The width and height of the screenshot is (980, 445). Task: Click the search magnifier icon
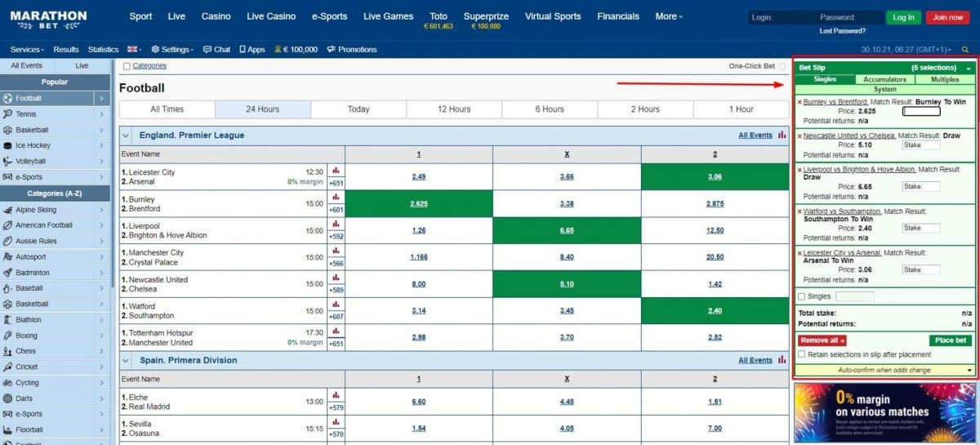click(x=965, y=50)
